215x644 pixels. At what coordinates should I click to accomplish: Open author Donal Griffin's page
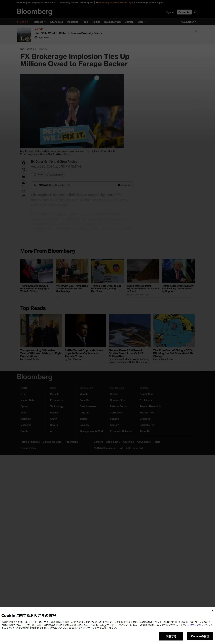44,162
